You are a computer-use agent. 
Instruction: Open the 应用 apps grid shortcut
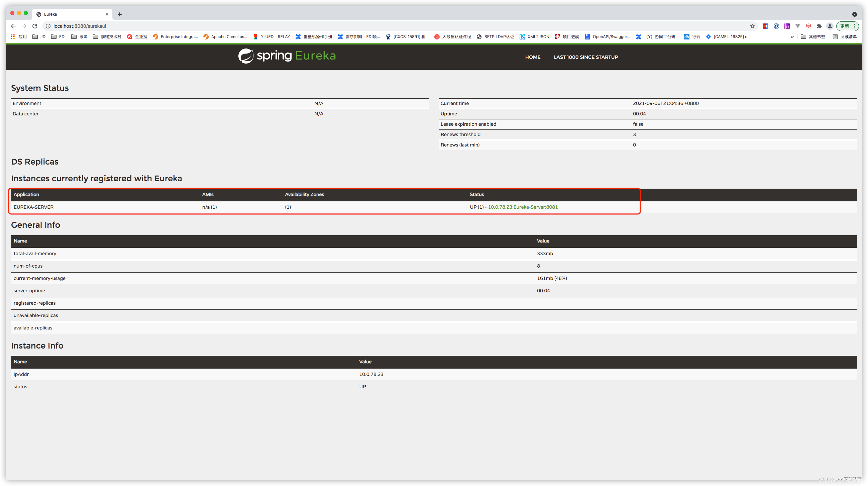pos(19,37)
